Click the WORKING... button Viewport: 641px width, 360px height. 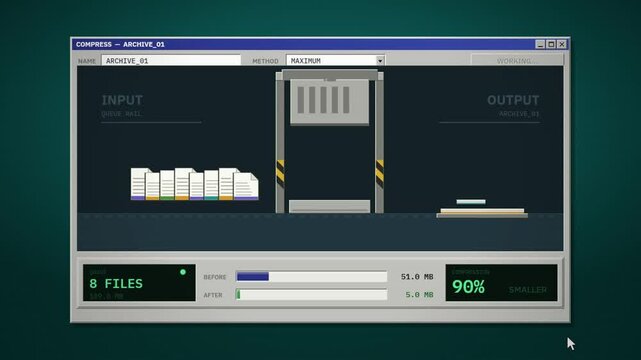pyautogui.click(x=517, y=60)
